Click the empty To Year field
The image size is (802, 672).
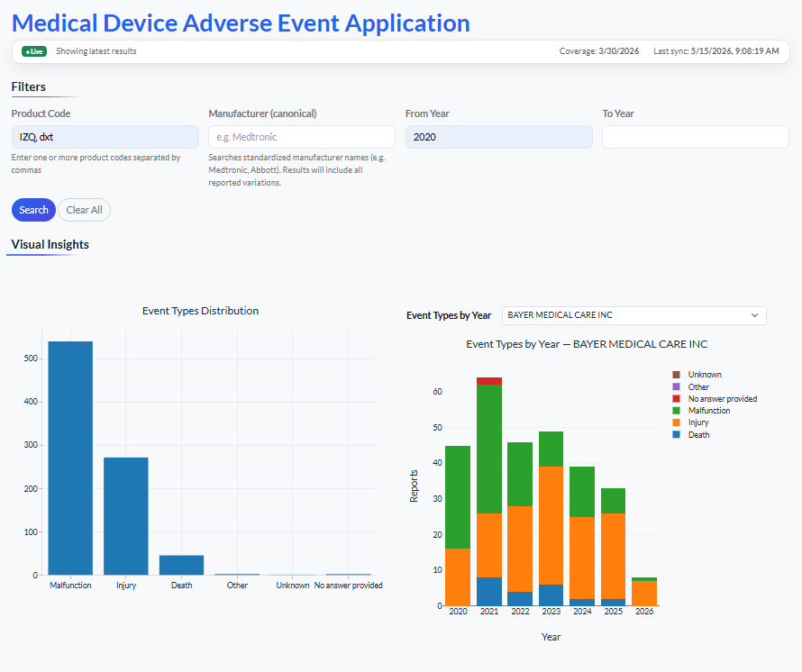point(696,137)
